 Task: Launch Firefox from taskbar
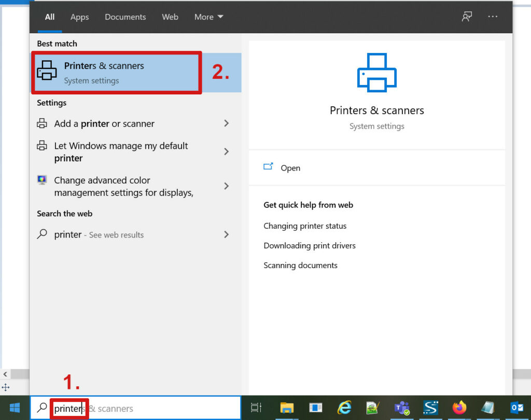coord(459,408)
